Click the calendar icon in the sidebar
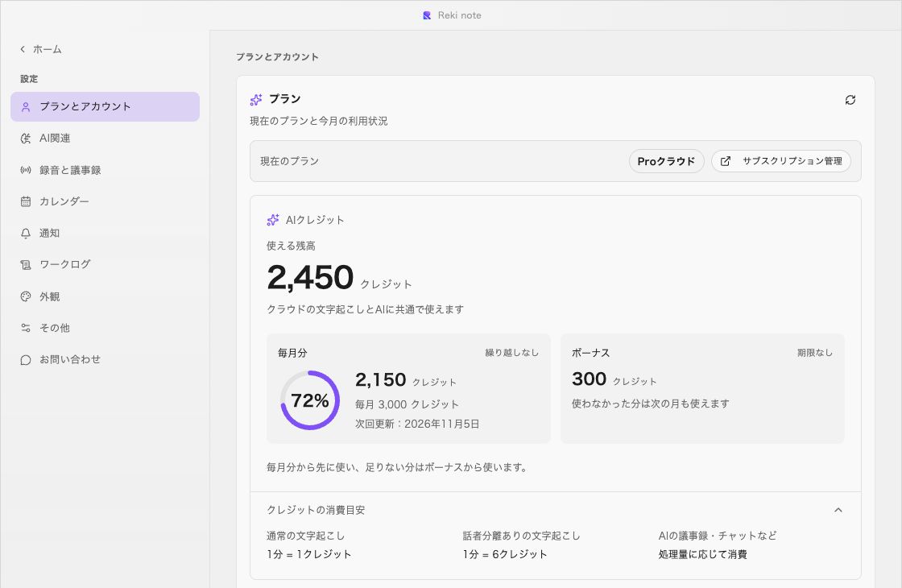The image size is (902, 588). [x=25, y=201]
